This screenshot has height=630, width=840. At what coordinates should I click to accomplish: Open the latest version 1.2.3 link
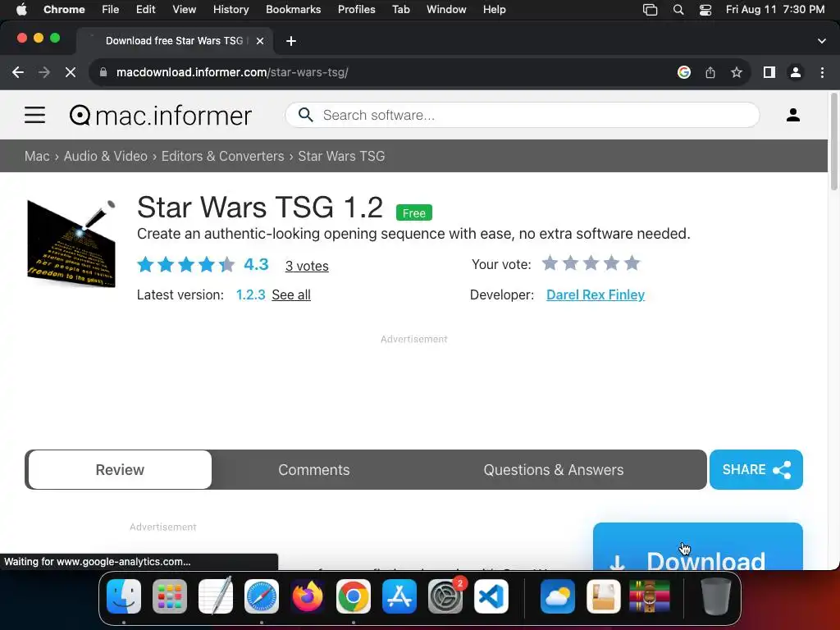(x=251, y=294)
